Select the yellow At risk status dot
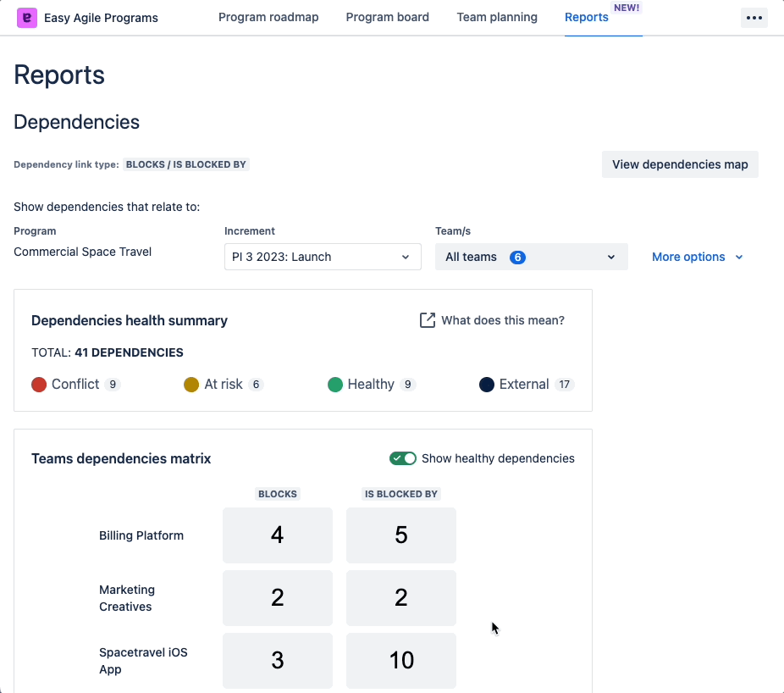Viewport: 784px width, 693px height. pyautogui.click(x=191, y=384)
